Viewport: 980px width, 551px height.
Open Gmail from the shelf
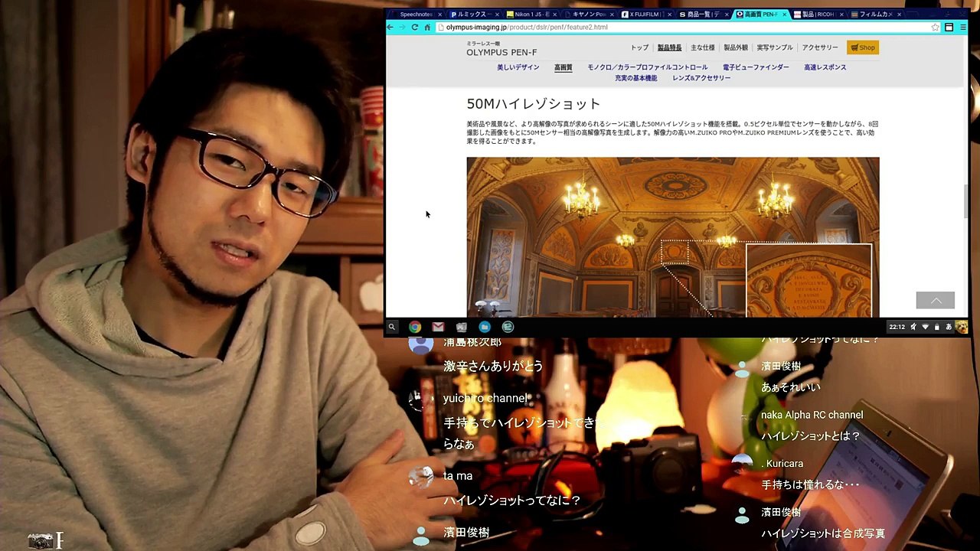coord(438,327)
